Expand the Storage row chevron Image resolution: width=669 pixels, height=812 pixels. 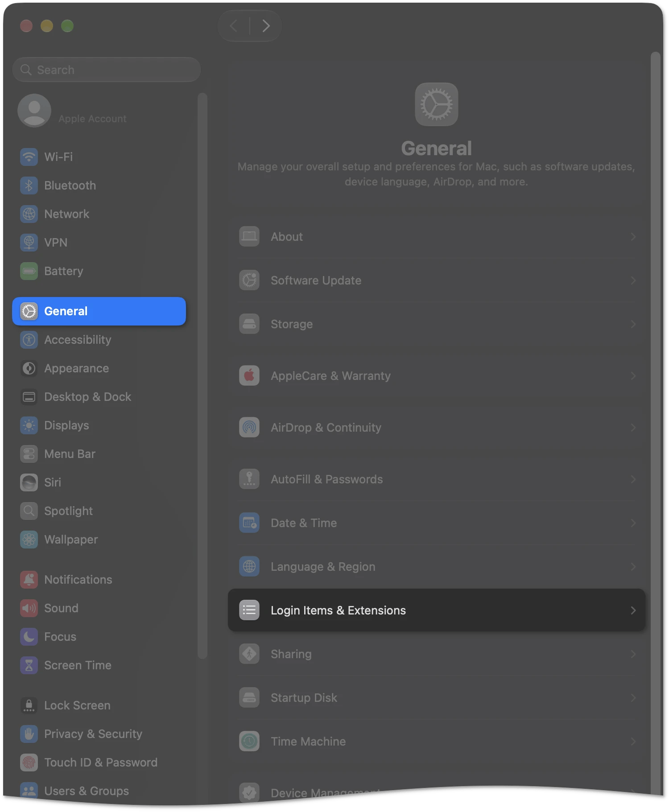pyautogui.click(x=633, y=324)
